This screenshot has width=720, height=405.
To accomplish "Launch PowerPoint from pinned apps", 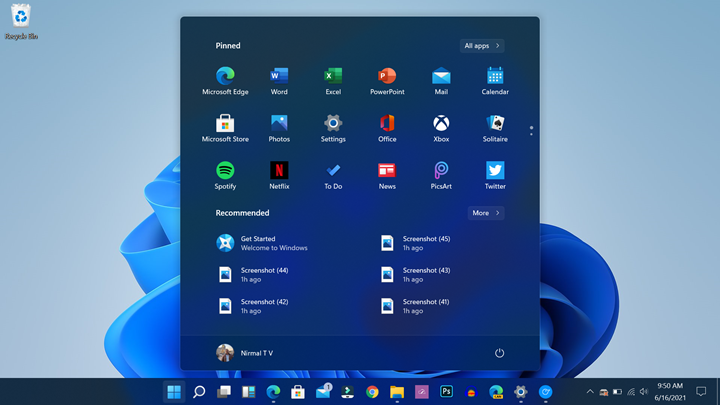I will tap(387, 81).
